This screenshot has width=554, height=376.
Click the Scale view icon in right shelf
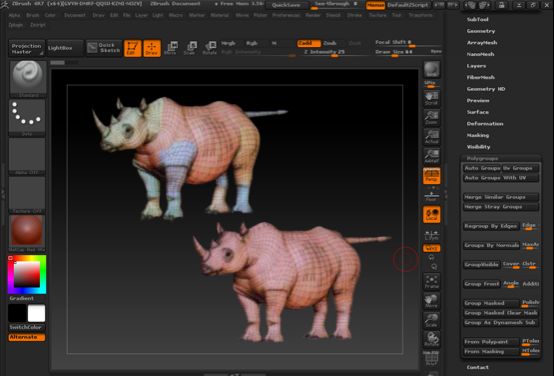click(432, 320)
